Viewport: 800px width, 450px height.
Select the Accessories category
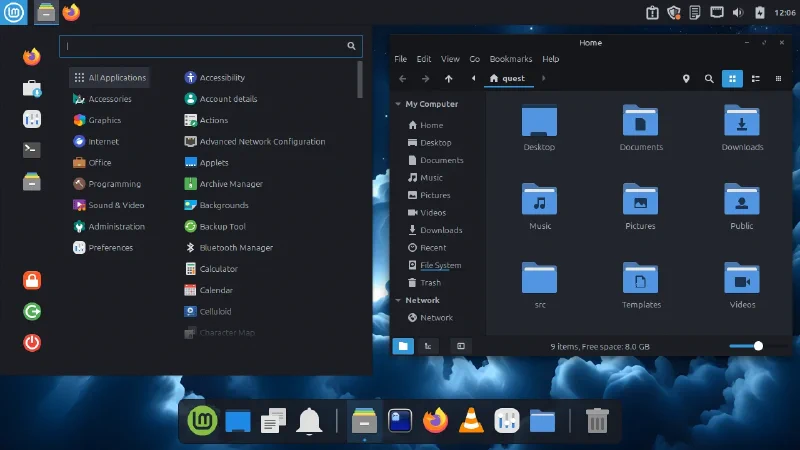(x=102, y=99)
